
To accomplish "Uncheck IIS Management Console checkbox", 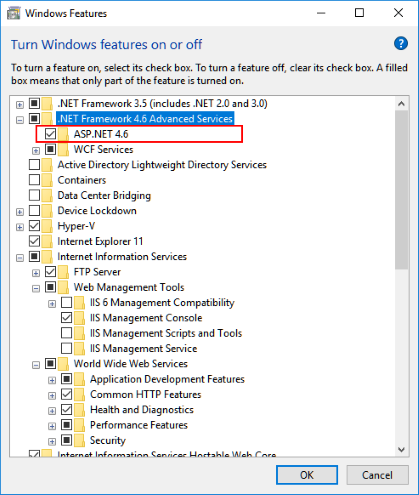I will point(66,318).
